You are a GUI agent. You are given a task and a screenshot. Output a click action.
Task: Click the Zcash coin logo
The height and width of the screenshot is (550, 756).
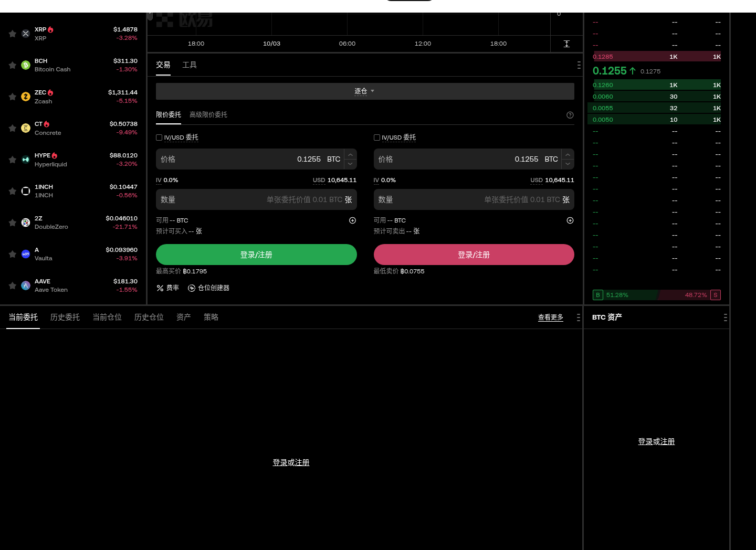26,97
